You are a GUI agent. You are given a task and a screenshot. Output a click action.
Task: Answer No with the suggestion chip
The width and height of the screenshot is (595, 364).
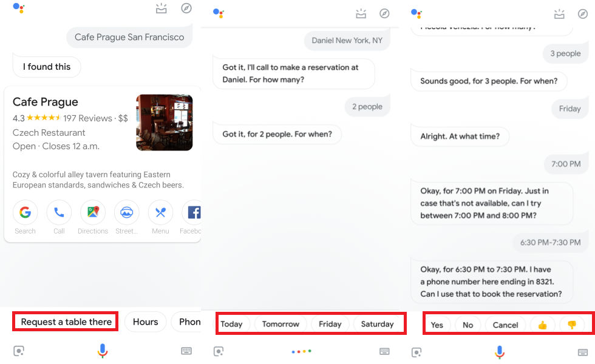(x=468, y=325)
